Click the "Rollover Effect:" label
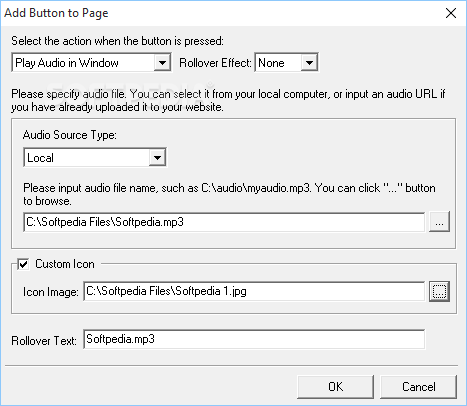The width and height of the screenshot is (467, 406). click(215, 63)
